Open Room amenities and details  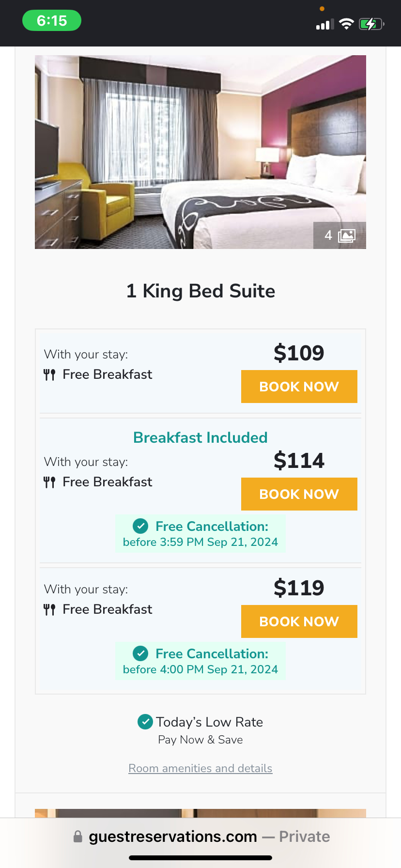200,768
